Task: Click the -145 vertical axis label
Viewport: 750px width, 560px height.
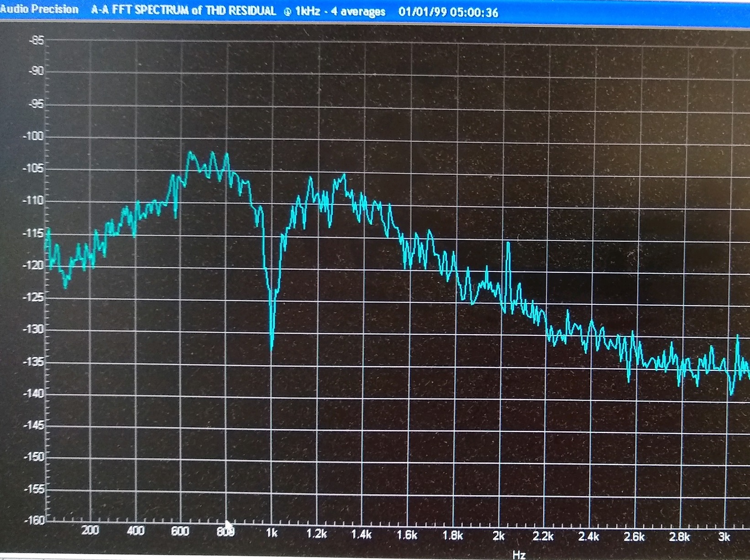Action: click(x=33, y=425)
